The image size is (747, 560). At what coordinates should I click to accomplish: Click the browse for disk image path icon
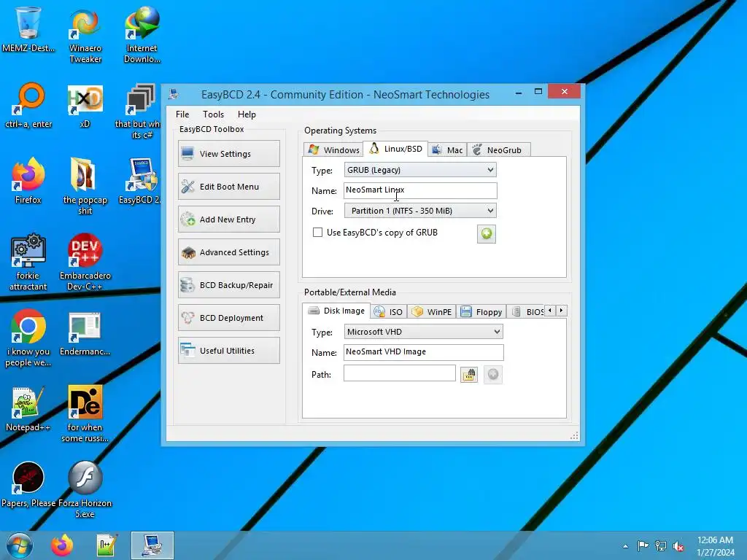point(469,375)
